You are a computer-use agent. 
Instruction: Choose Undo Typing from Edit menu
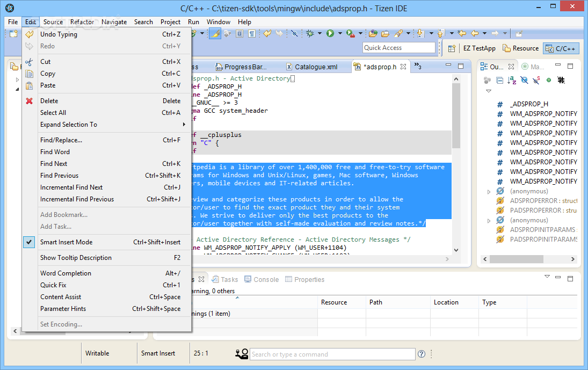(106, 34)
